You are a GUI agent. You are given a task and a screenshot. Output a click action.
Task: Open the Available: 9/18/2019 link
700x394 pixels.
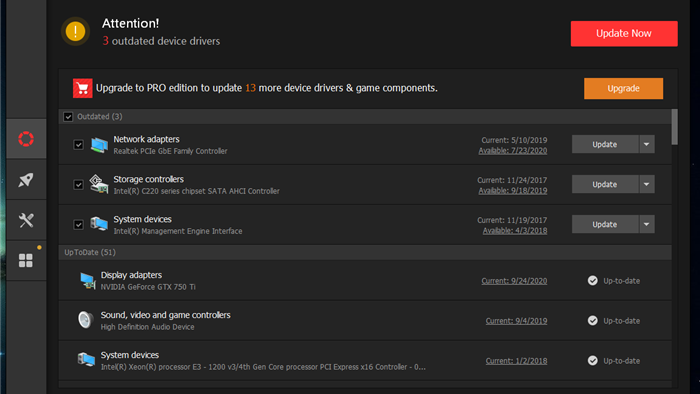[512, 191]
